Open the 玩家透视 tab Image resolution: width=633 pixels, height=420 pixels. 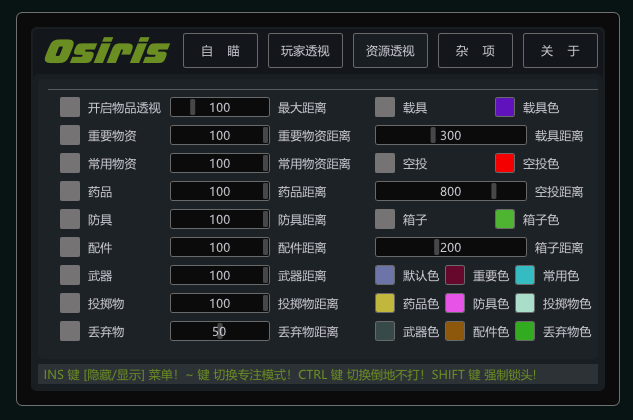(x=305, y=50)
